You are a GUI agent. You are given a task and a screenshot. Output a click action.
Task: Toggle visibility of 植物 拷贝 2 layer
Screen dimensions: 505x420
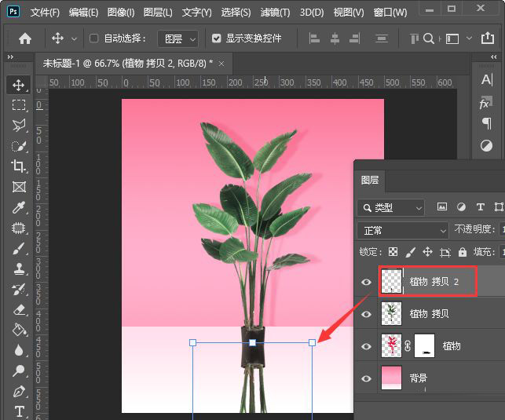pyautogui.click(x=366, y=281)
